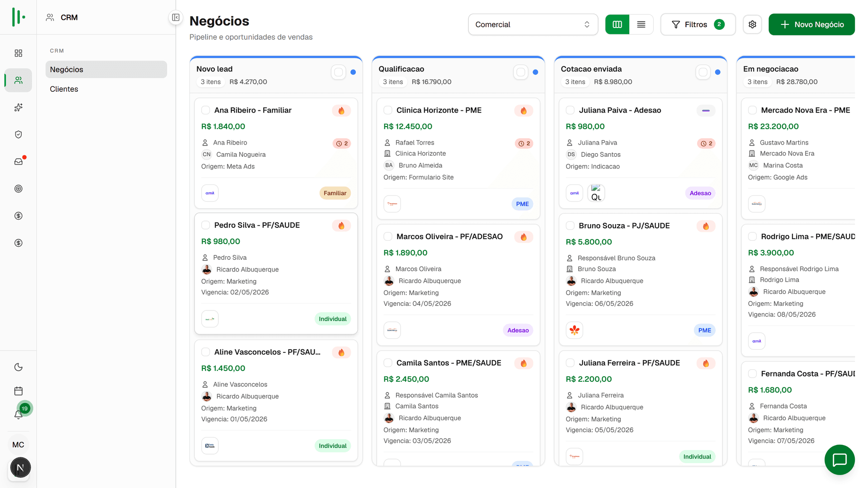The image size is (868, 488).
Task: Click priority dash icon on Juliana Paiva card
Action: [x=706, y=111]
